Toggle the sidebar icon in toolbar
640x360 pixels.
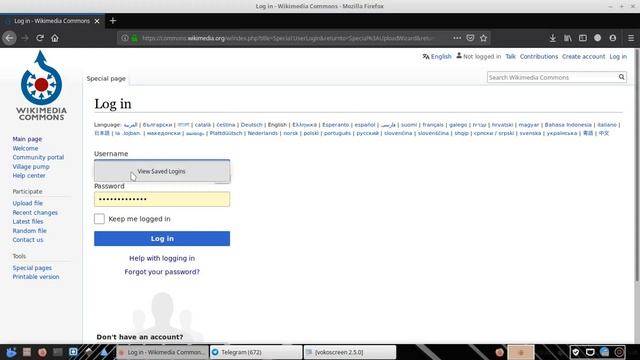(x=583, y=38)
